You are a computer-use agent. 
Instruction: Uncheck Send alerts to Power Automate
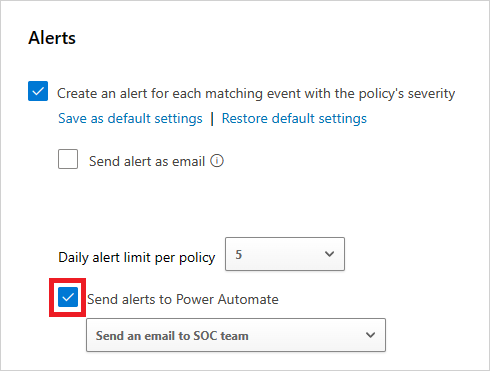68,297
